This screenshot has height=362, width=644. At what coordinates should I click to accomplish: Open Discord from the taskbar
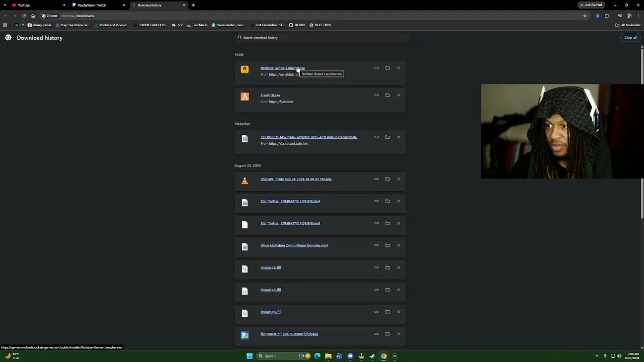(350, 356)
